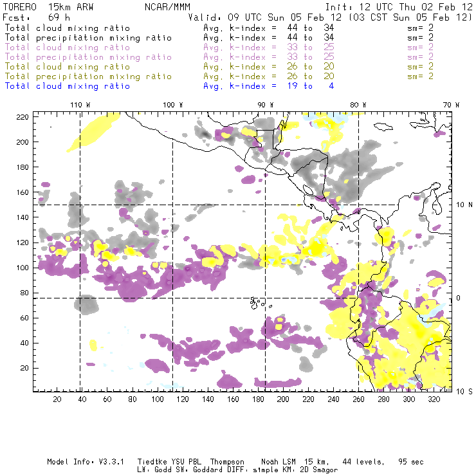Click the '260' label on the horizontal axis
The width and height of the screenshot is (476, 476).
point(358,399)
